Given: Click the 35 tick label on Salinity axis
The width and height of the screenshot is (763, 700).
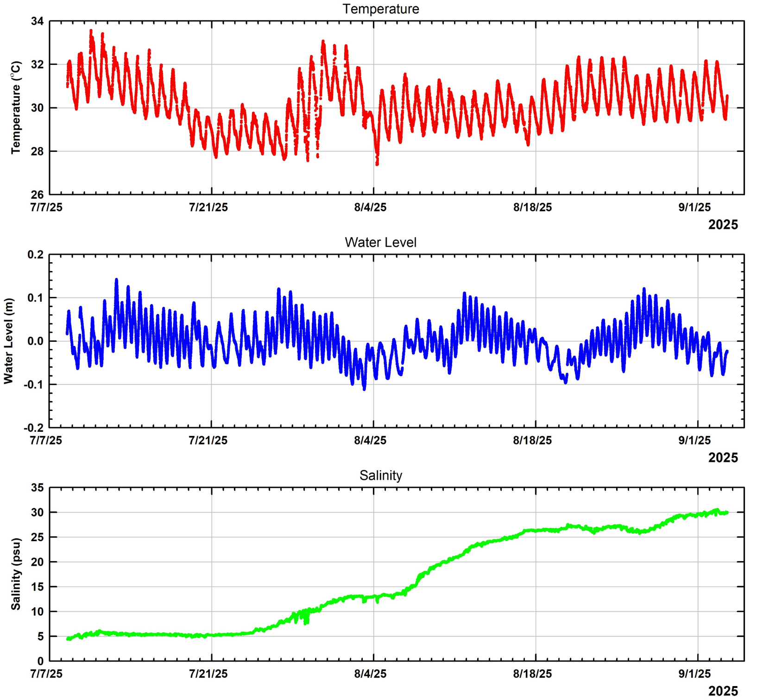Looking at the screenshot, I should click(37, 487).
